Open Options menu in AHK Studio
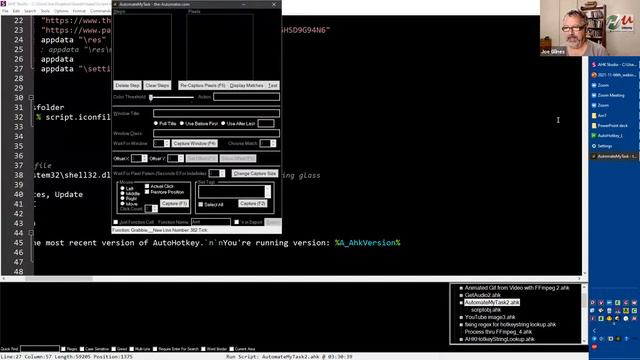640x360 pixels. 62,11
